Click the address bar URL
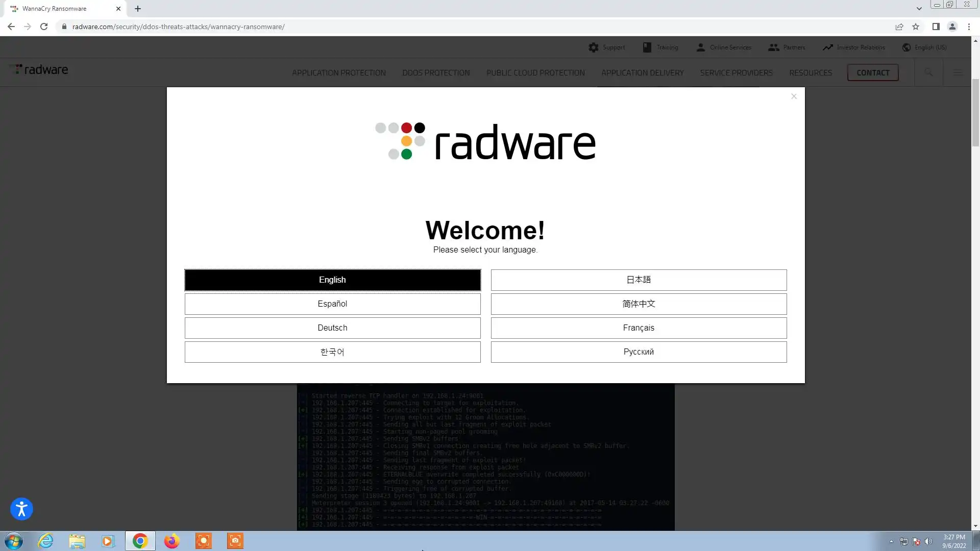 click(178, 27)
